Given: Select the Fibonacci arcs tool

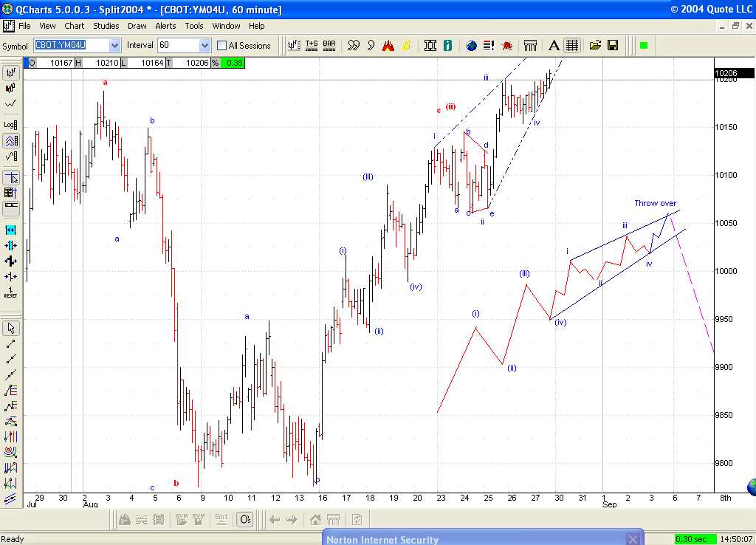Looking at the screenshot, I should coord(10,452).
